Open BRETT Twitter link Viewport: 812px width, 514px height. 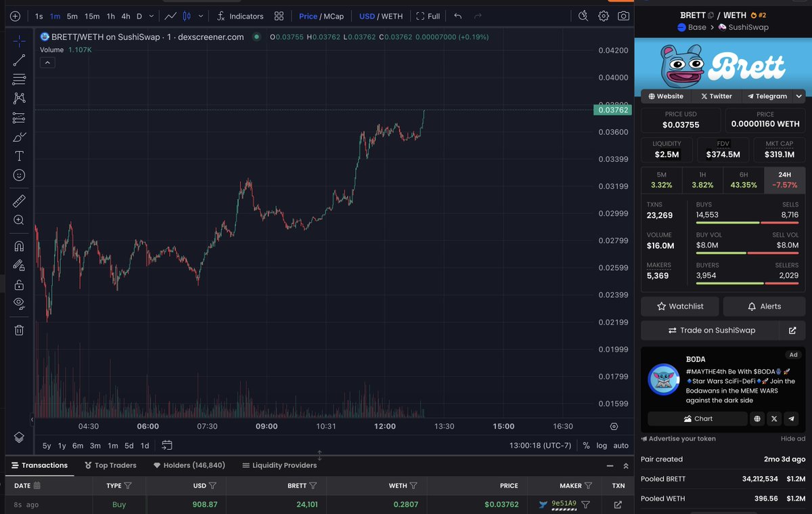(717, 96)
